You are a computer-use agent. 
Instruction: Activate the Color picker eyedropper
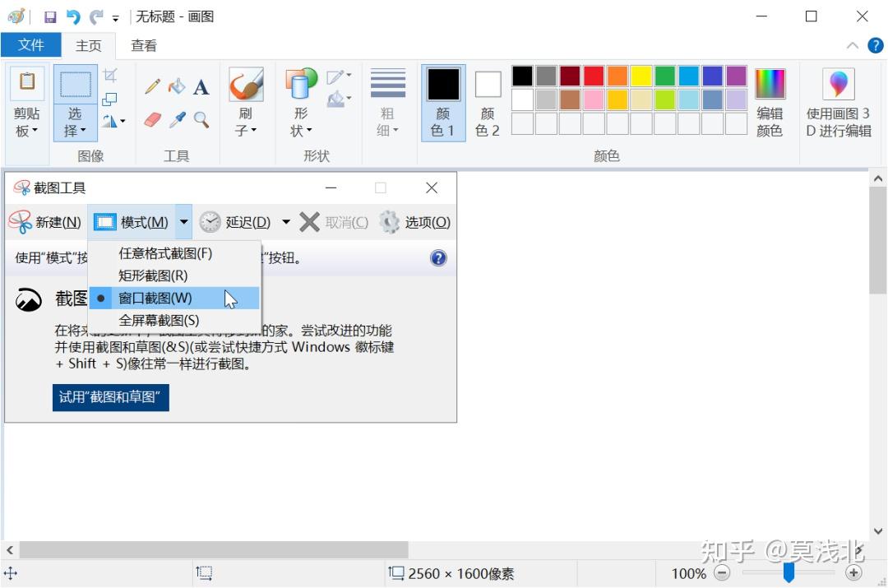click(176, 120)
